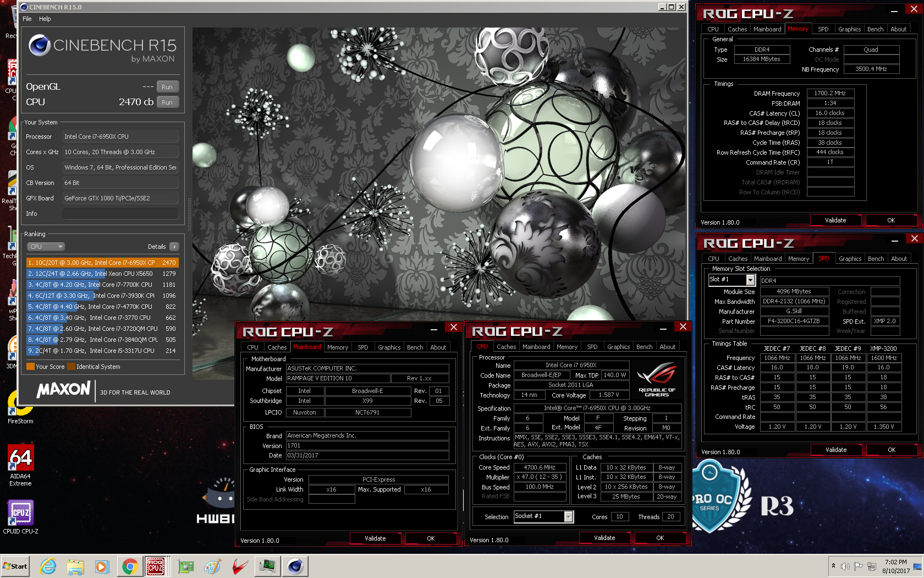Select ranking row 7 Core i7-3720QM

pos(102,329)
